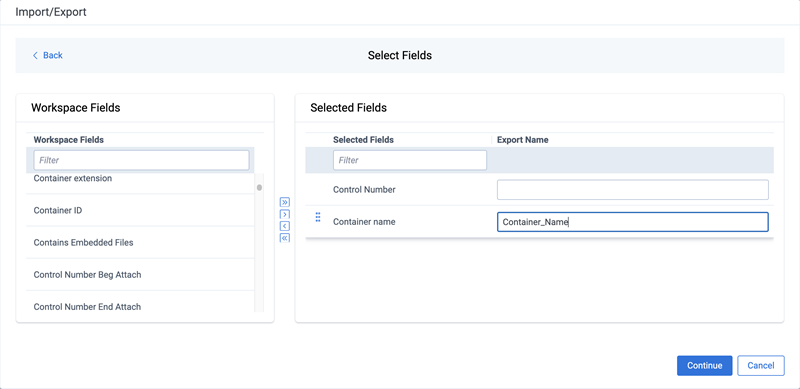This screenshot has width=800, height=389.
Task: Click the Export Name box for Control Number
Action: 633,189
